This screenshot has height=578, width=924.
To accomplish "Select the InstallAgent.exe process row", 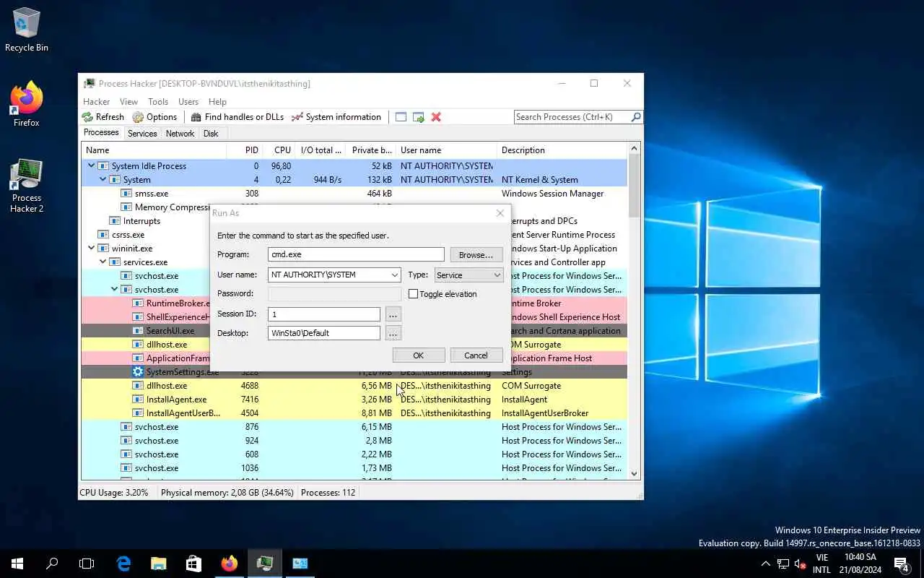I will [x=354, y=400].
